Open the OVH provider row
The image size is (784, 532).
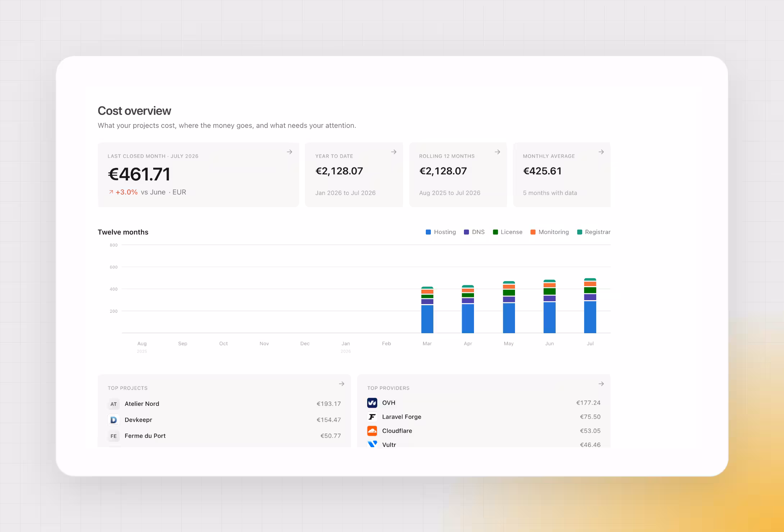click(x=484, y=403)
